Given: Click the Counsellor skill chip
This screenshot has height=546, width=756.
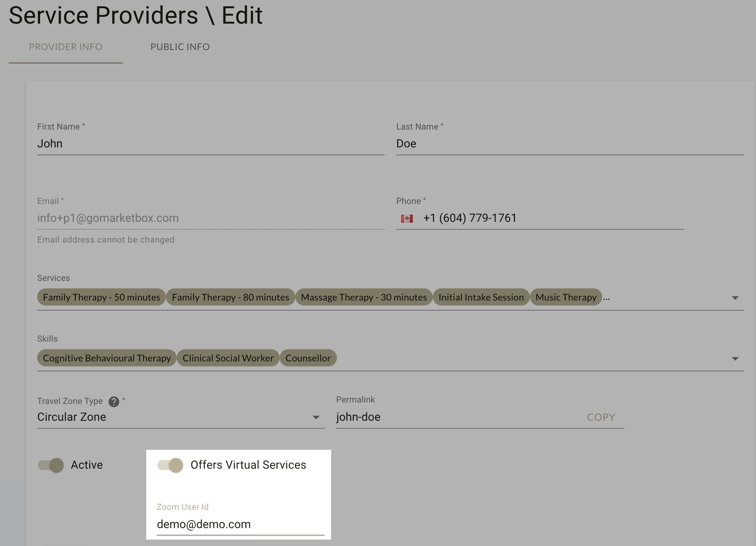Looking at the screenshot, I should tap(308, 358).
